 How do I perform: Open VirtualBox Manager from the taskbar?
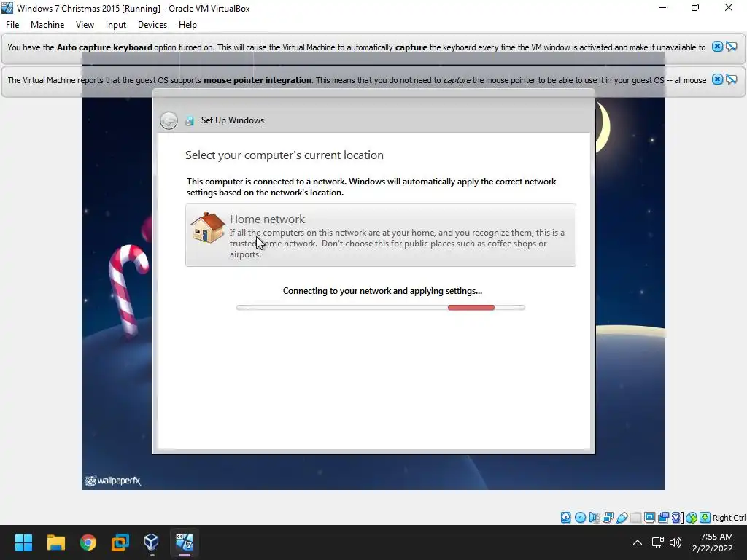[152, 542]
